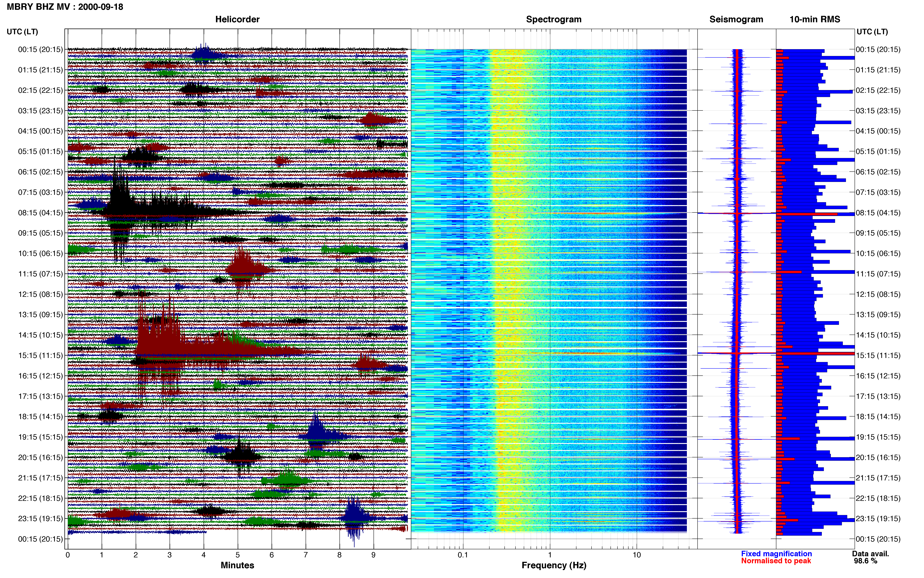Click the blue Fixed magnification legend text
Screen dimensions: 924x578
pyautogui.click(x=777, y=554)
